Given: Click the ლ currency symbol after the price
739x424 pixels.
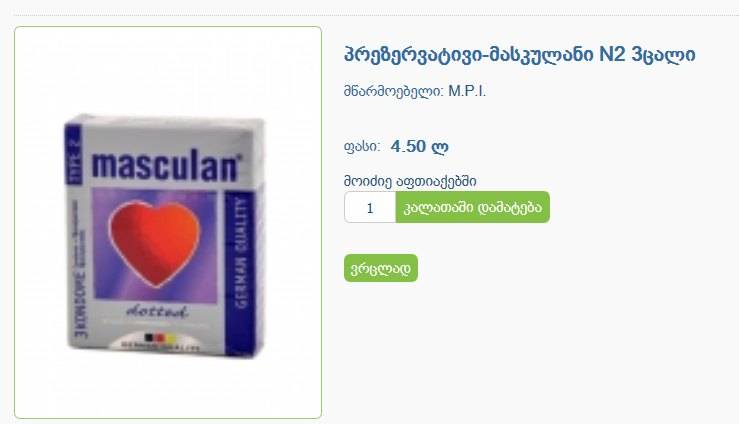Looking at the screenshot, I should 439,147.
